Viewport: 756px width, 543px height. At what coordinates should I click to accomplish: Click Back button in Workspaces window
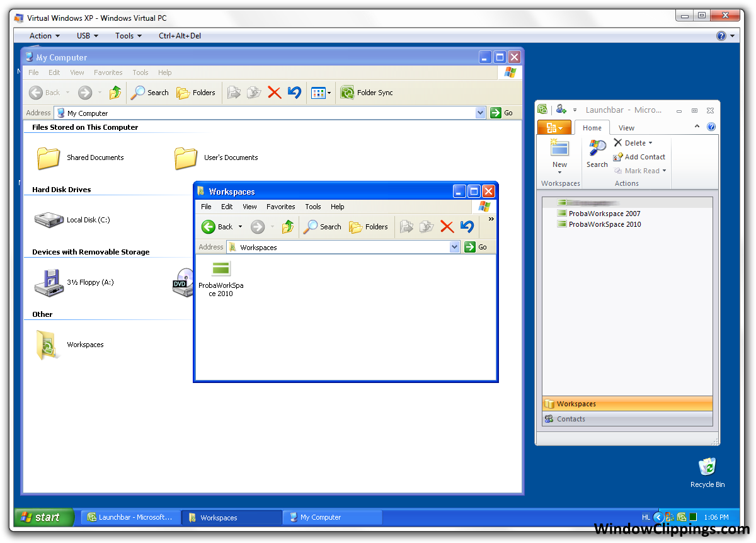click(x=217, y=227)
